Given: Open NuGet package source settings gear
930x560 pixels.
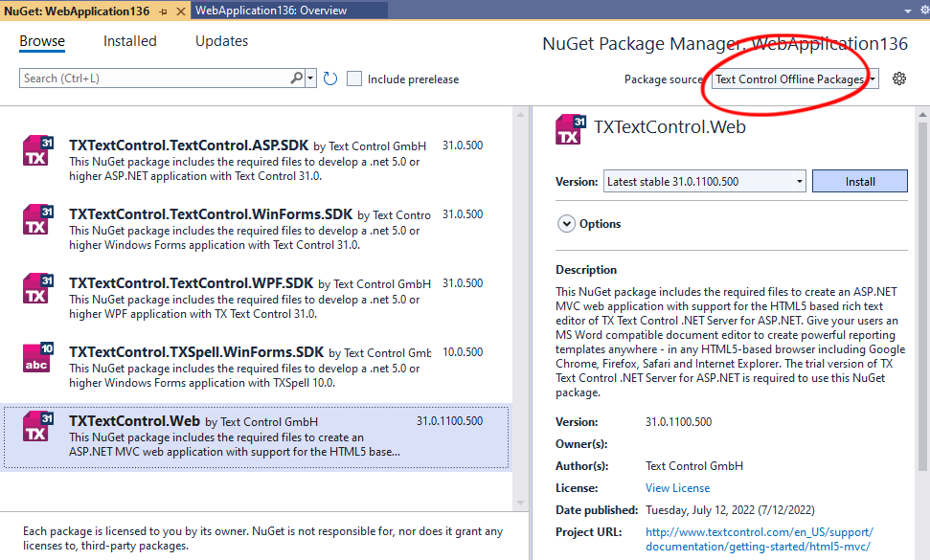Looking at the screenshot, I should (x=898, y=78).
